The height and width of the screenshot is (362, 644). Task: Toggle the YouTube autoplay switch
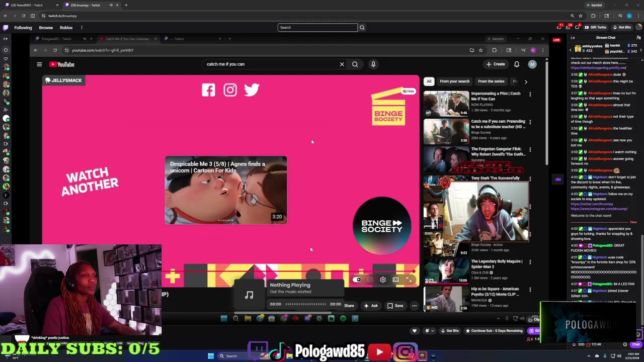(358, 280)
